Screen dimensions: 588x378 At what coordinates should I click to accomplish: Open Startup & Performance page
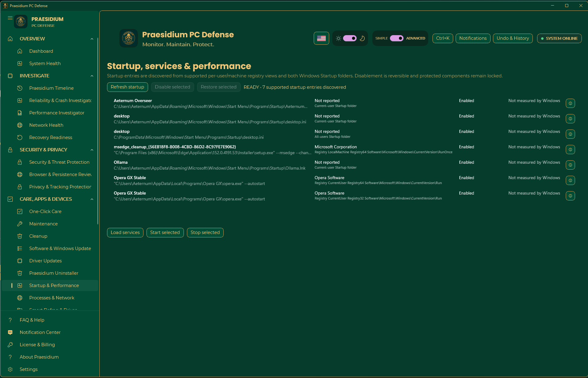[x=50, y=286]
